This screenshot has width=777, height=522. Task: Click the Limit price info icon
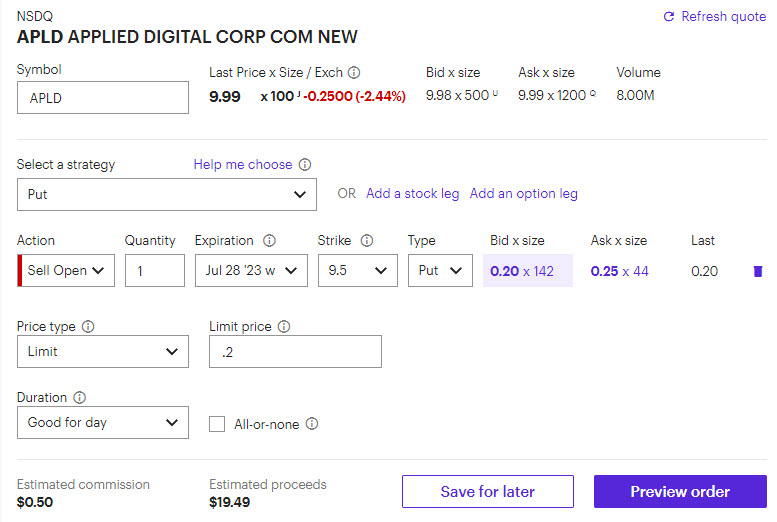[x=284, y=327]
